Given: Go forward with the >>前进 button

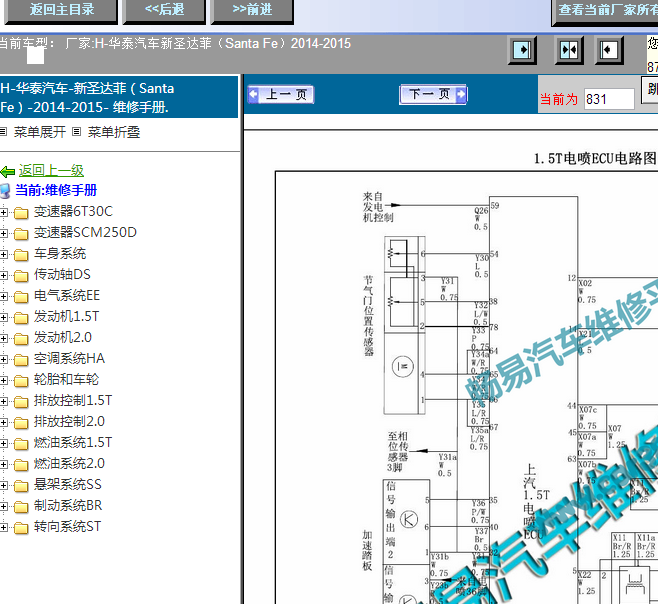Looking at the screenshot, I should coord(252,10).
